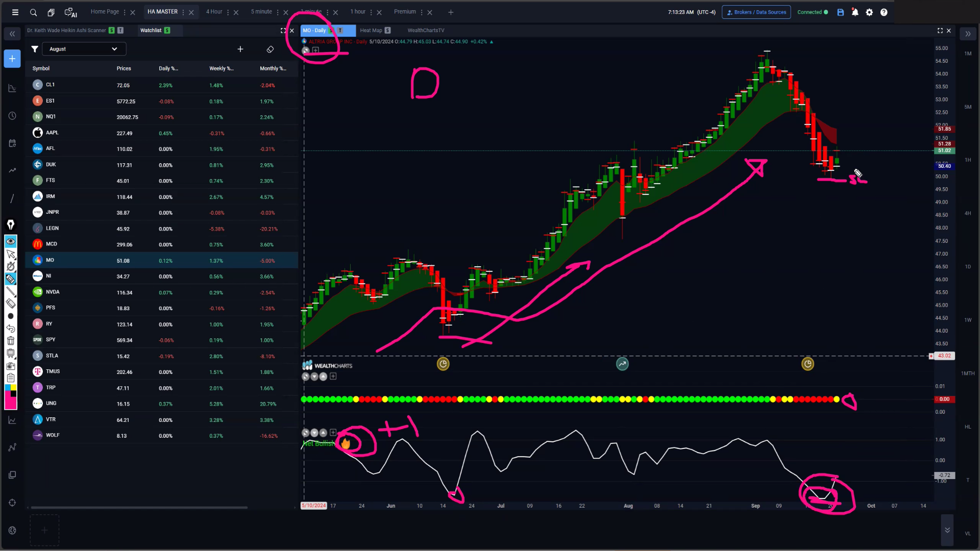980x551 pixels.
Task: Pick the cyan drawing color swatch
Action: pyautogui.click(x=8, y=388)
